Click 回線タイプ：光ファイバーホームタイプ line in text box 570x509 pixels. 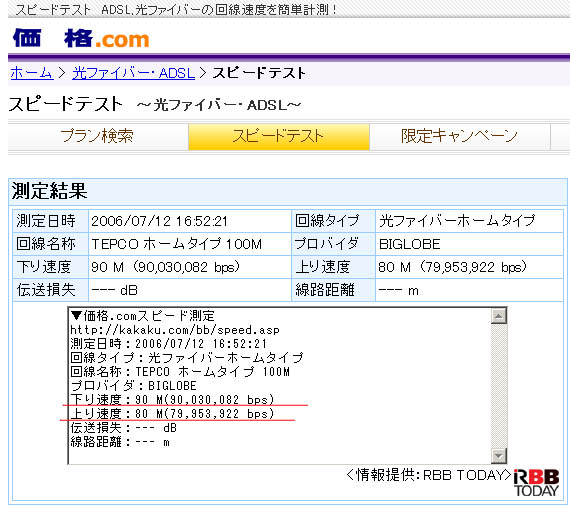[186, 358]
